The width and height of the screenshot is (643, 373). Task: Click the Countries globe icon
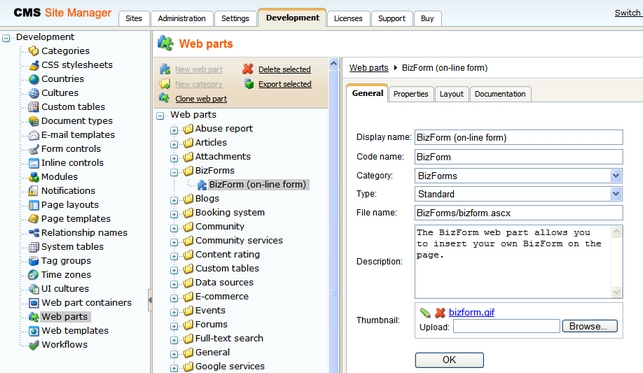click(x=34, y=79)
